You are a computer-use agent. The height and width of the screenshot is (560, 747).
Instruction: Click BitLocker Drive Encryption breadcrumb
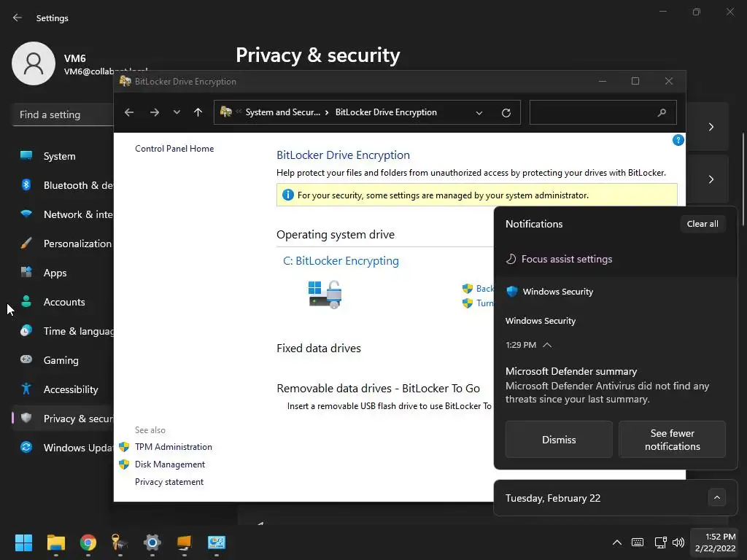click(386, 112)
